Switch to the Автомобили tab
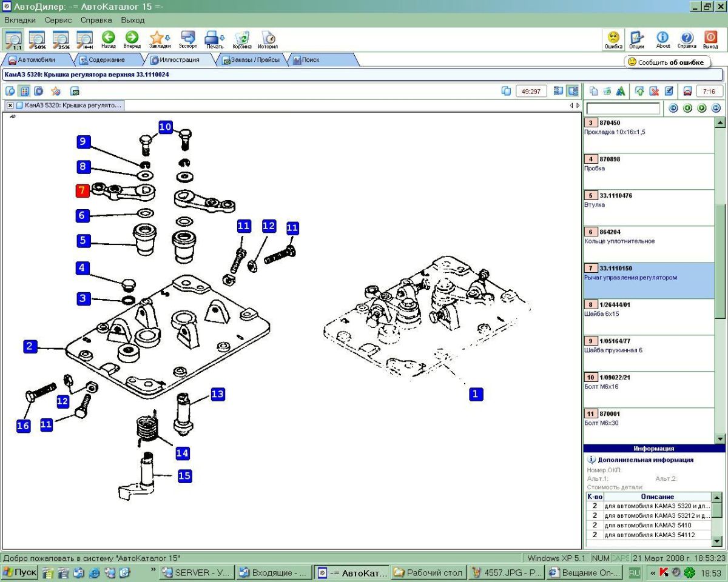This screenshot has width=728, height=582. [x=36, y=60]
